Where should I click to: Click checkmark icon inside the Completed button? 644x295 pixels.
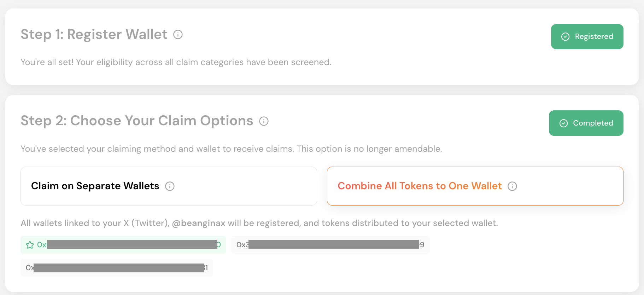[x=563, y=123]
